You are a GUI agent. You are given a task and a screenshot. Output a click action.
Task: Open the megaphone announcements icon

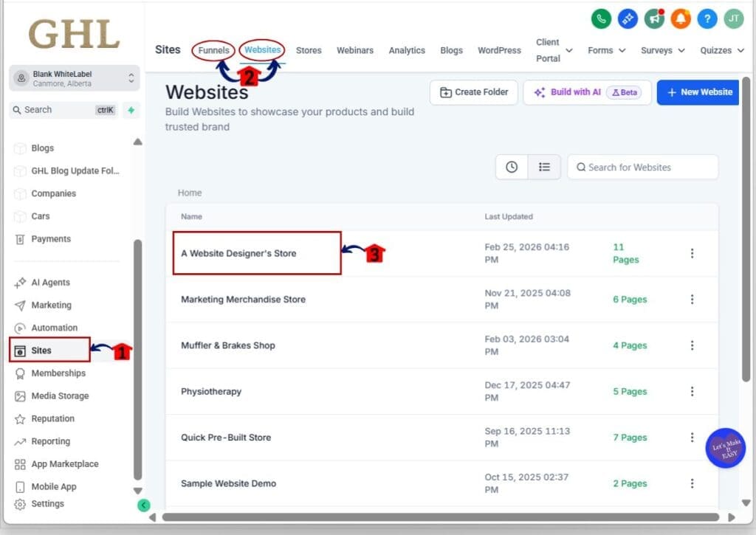(654, 18)
